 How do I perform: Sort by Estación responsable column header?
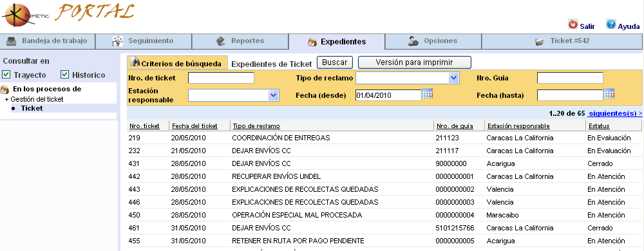coord(518,126)
